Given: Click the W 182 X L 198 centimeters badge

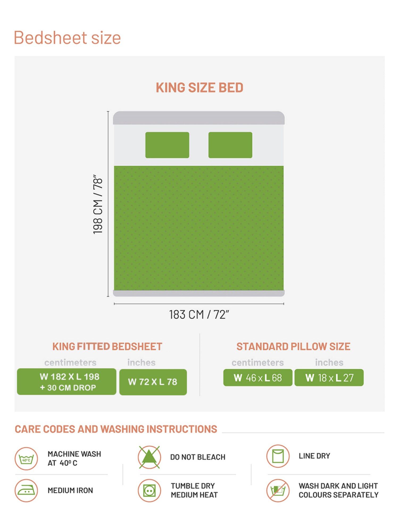Looking at the screenshot, I should pyautogui.click(x=66, y=382).
